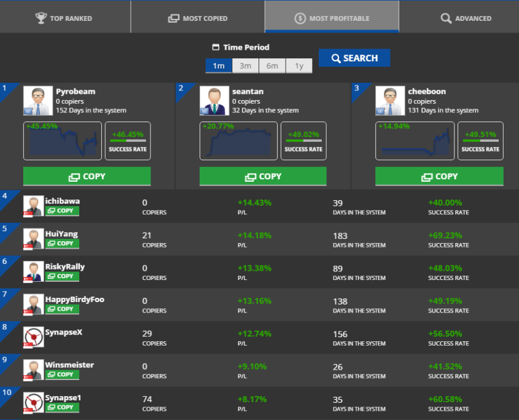
Task: Switch to the Top Ranked tab
Action: coord(64,18)
